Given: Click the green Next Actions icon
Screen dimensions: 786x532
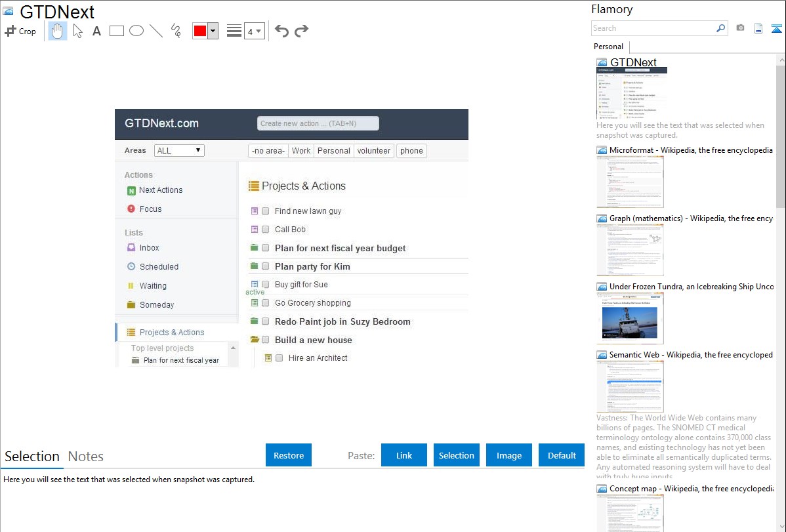Looking at the screenshot, I should point(131,190).
